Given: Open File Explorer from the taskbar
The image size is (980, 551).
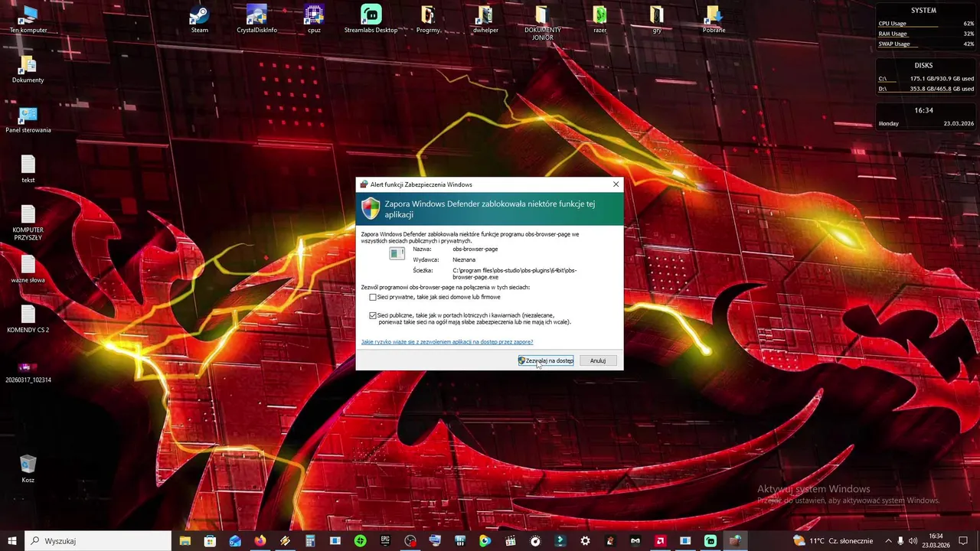Looking at the screenshot, I should 185,541.
